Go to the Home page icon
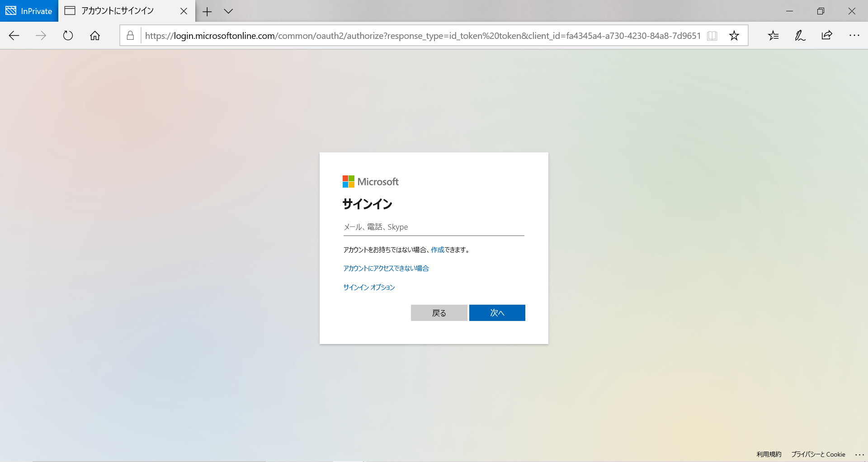 pos(95,36)
